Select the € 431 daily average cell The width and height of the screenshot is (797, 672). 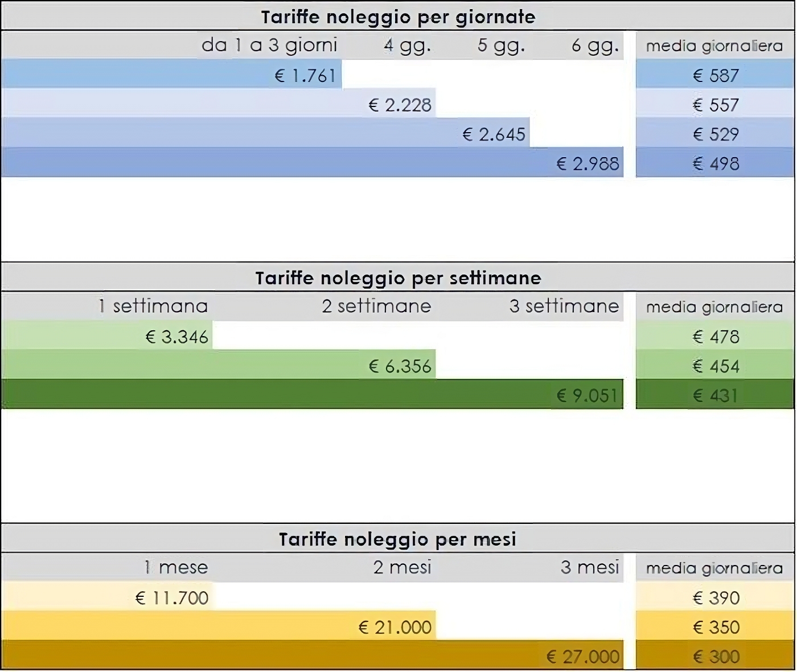[715, 395]
